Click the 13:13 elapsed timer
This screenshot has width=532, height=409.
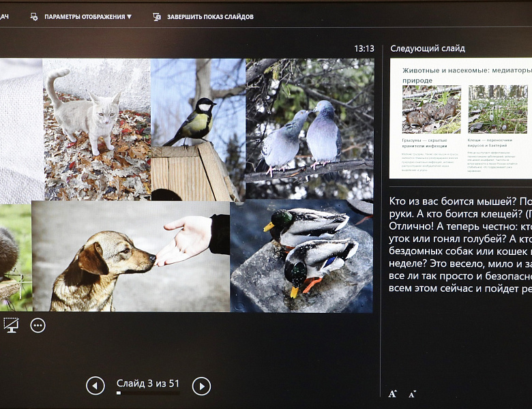tap(364, 49)
